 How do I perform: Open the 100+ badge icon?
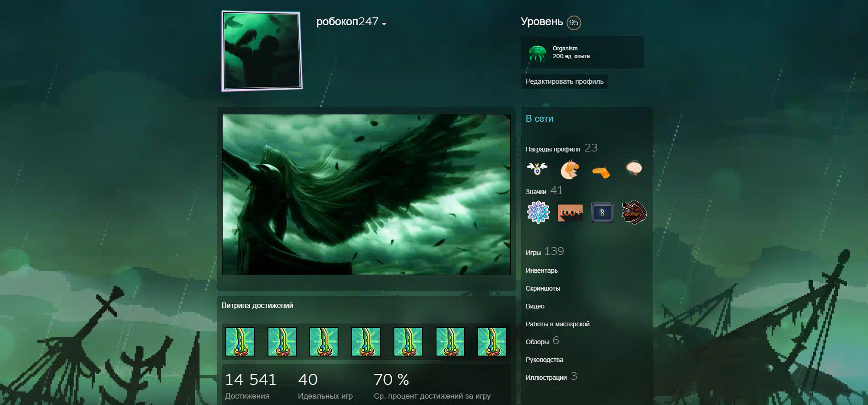(x=570, y=212)
